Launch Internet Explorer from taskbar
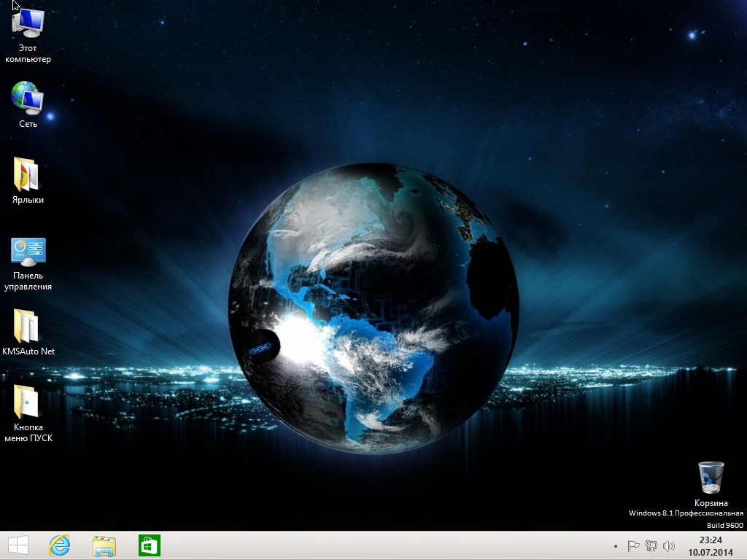Screen dimensions: 747x560 pyautogui.click(x=60, y=545)
